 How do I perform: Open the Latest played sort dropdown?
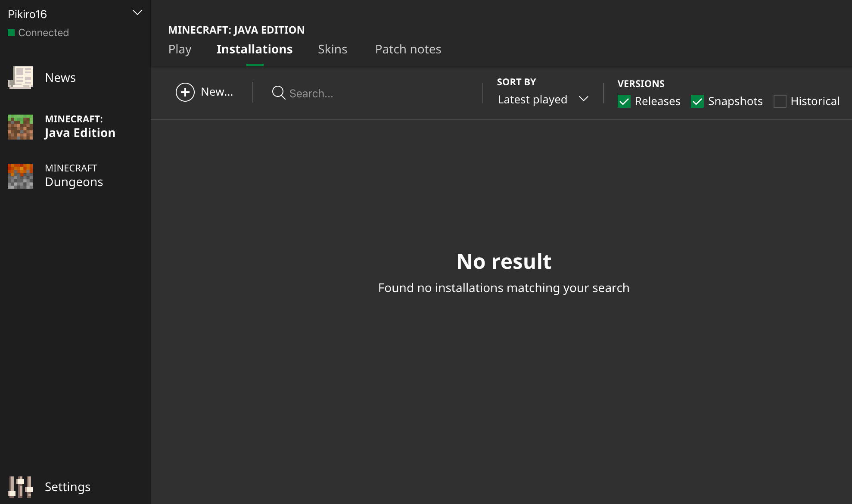[x=533, y=100]
